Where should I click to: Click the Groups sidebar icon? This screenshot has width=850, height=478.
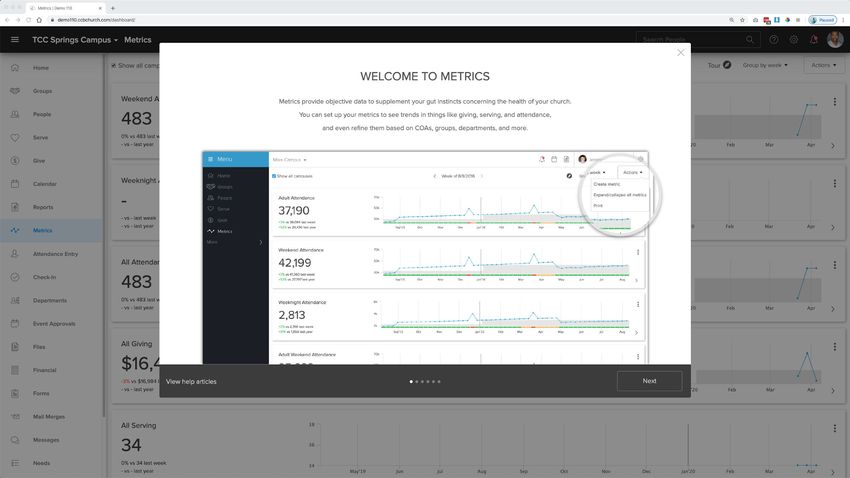[x=15, y=91]
